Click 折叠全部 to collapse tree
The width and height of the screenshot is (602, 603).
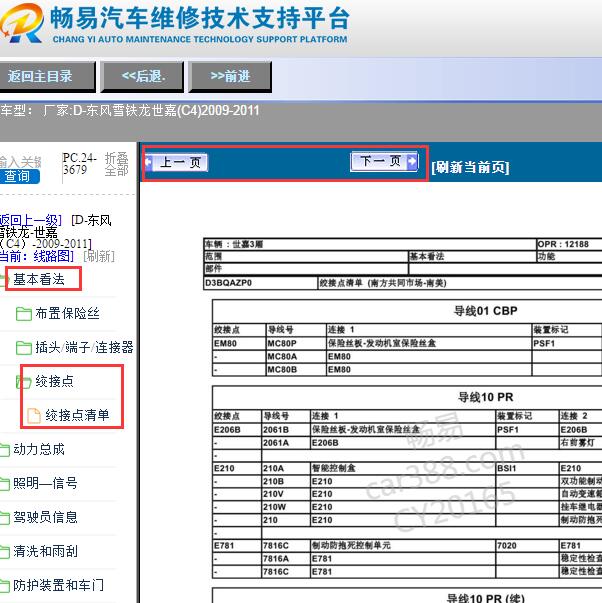pos(116,164)
